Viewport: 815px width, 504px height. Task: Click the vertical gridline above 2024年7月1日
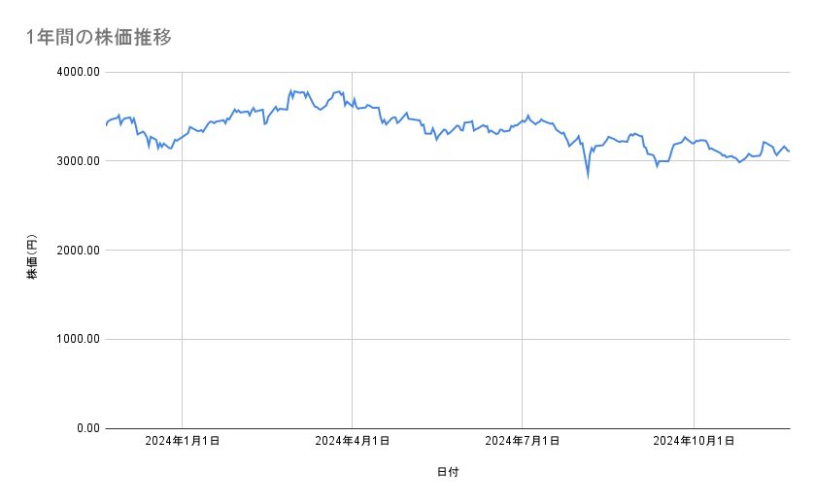pyautogui.click(x=523, y=291)
